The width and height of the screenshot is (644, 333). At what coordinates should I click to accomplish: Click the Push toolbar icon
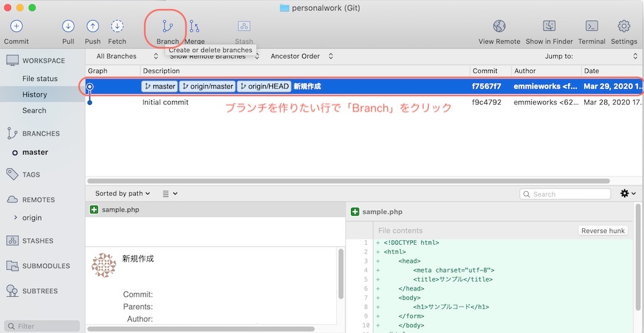click(x=93, y=26)
